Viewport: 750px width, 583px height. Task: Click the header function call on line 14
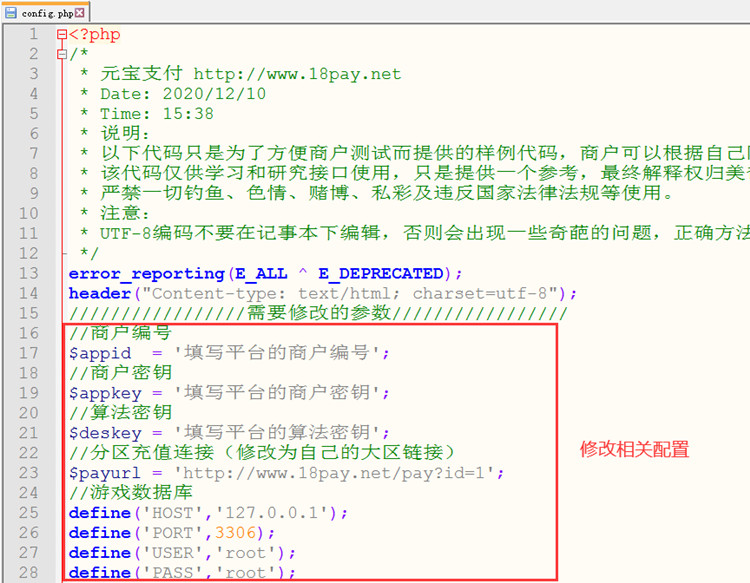click(99, 293)
